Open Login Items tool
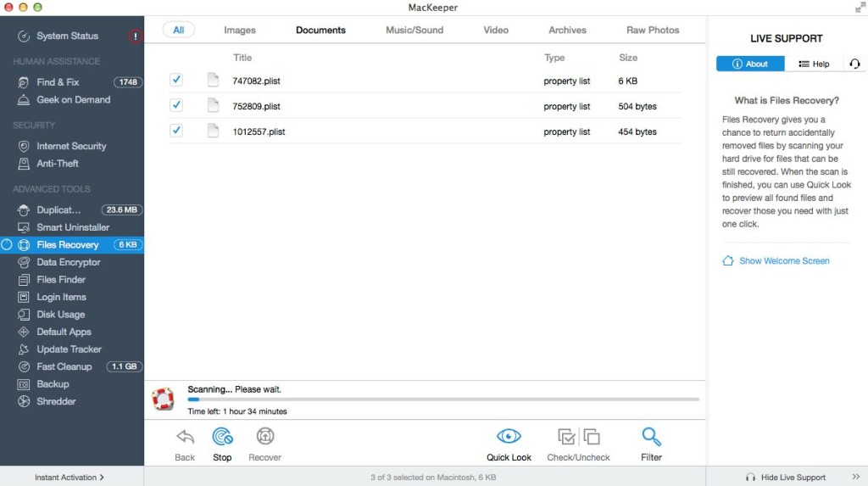The height and width of the screenshot is (486, 868). [61, 297]
